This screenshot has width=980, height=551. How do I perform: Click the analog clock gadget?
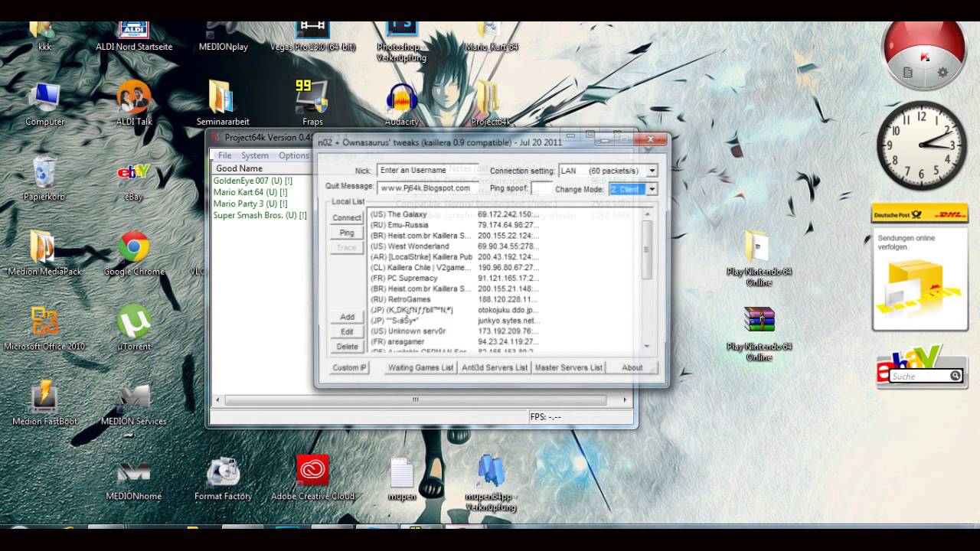point(920,145)
